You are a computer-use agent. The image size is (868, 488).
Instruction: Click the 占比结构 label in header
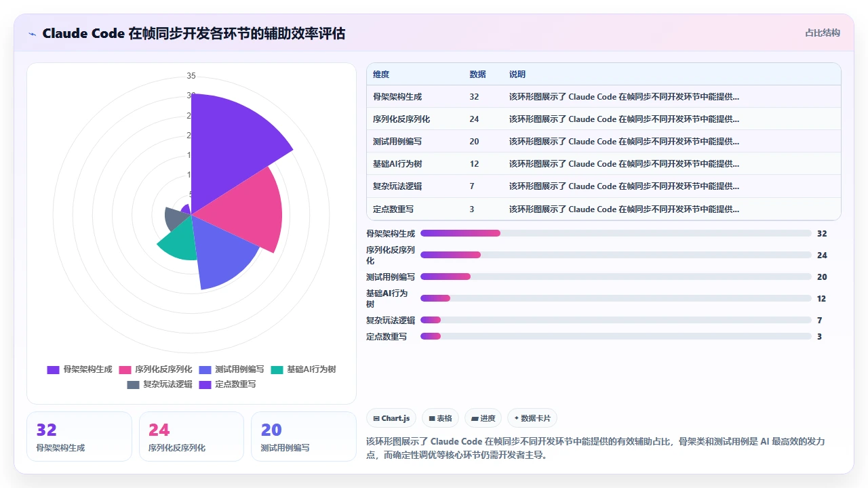tap(823, 33)
